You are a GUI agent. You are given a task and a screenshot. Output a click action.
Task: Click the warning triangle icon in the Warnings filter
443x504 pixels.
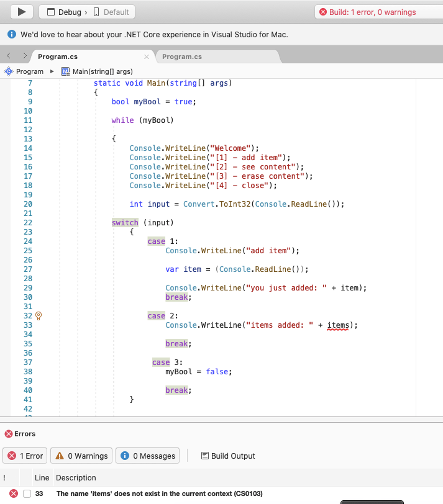(60, 456)
